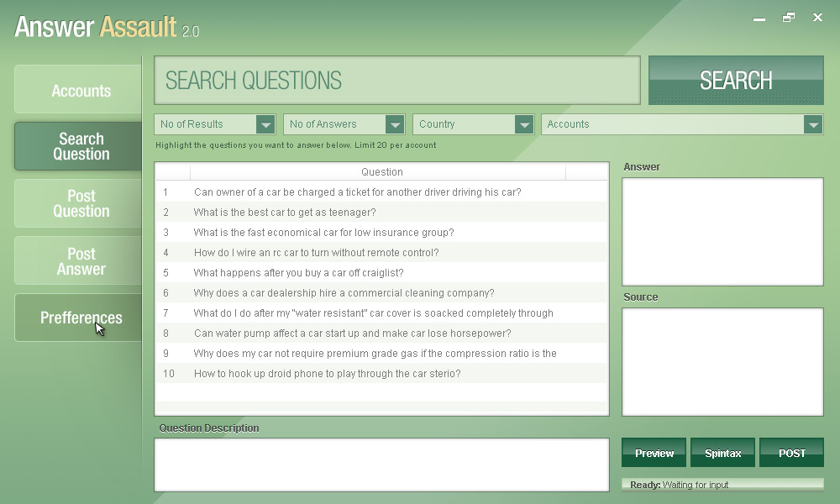
Task: Click the Preview button
Action: (654, 453)
